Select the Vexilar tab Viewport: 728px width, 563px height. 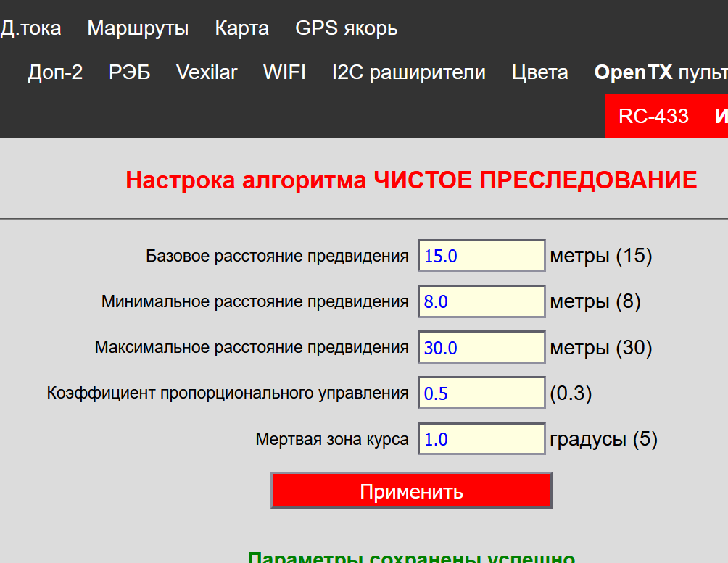(x=207, y=72)
